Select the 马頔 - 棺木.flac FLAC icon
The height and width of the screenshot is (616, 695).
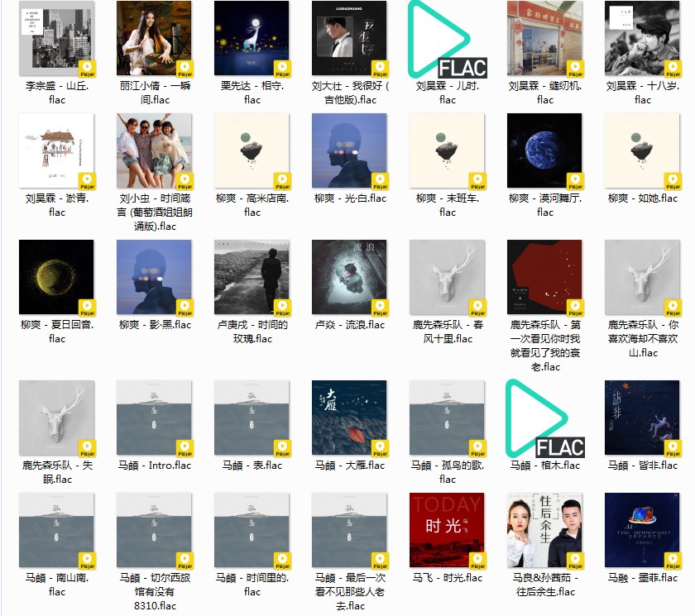(545, 418)
